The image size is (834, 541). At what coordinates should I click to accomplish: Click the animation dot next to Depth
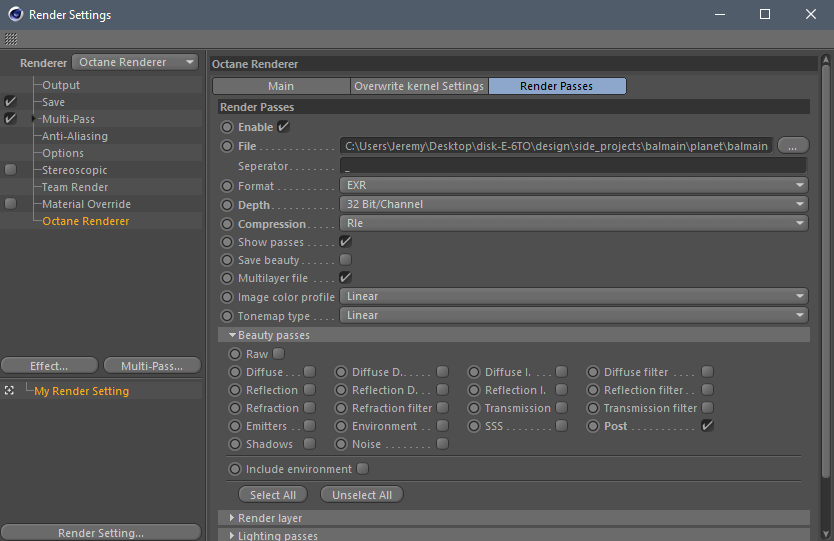coord(227,205)
